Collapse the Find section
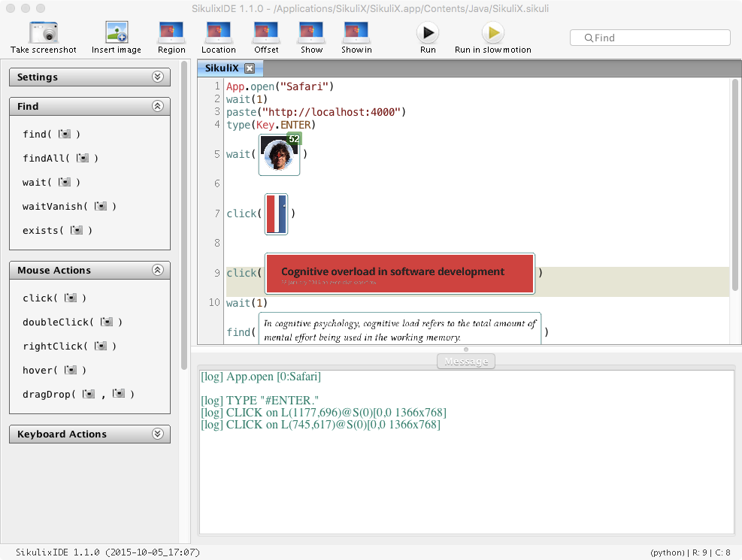The width and height of the screenshot is (742, 560). coord(157,106)
